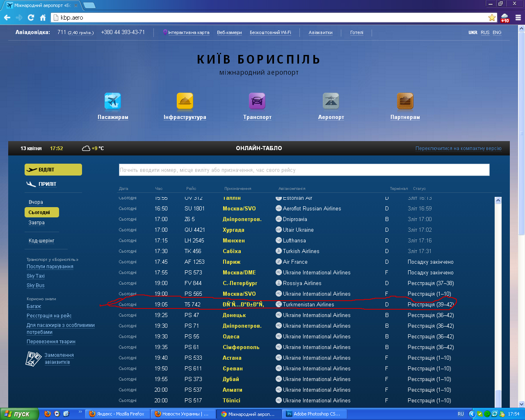Click the Транспорт purple car icon
Viewport: 525px width, 420px height.
click(257, 101)
